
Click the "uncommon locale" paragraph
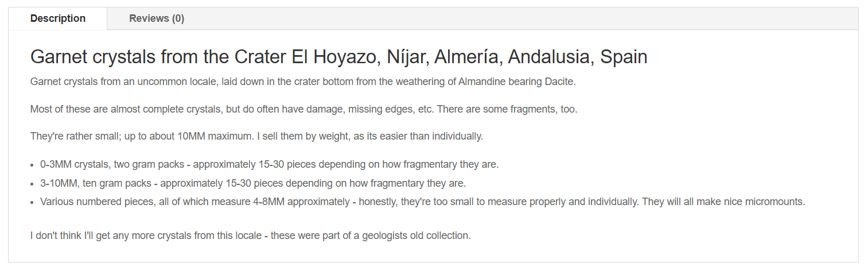[x=302, y=82]
